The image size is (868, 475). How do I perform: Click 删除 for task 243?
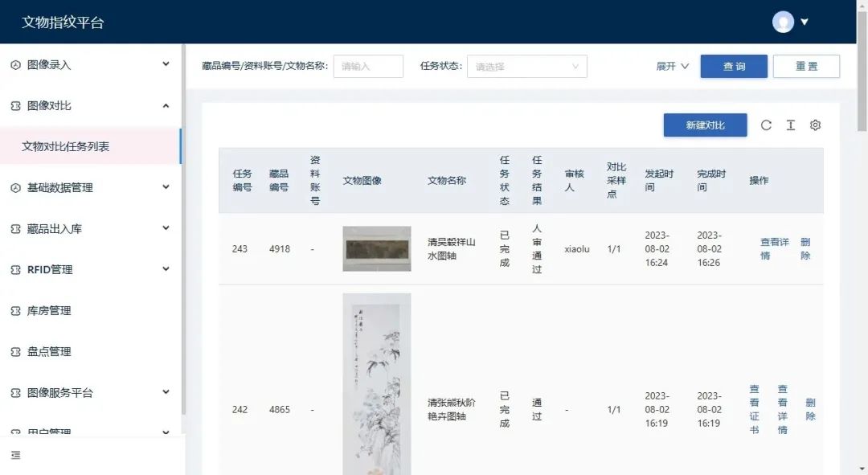tap(805, 248)
